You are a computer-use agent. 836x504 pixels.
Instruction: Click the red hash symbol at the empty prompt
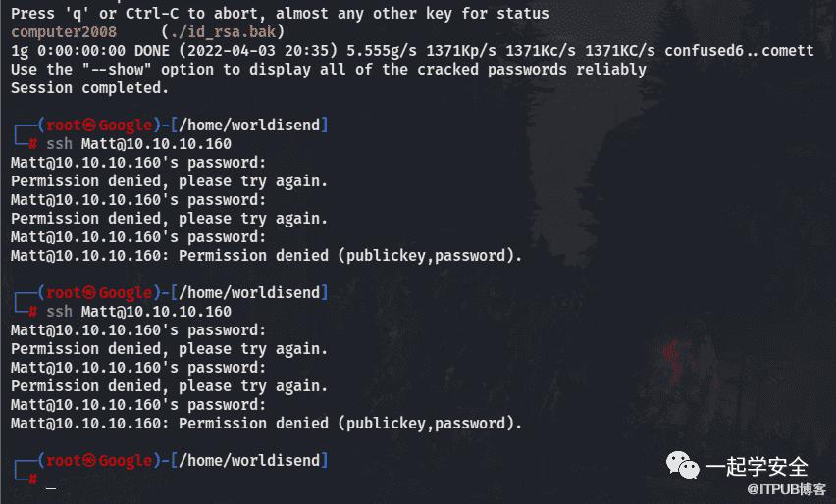coord(33,479)
